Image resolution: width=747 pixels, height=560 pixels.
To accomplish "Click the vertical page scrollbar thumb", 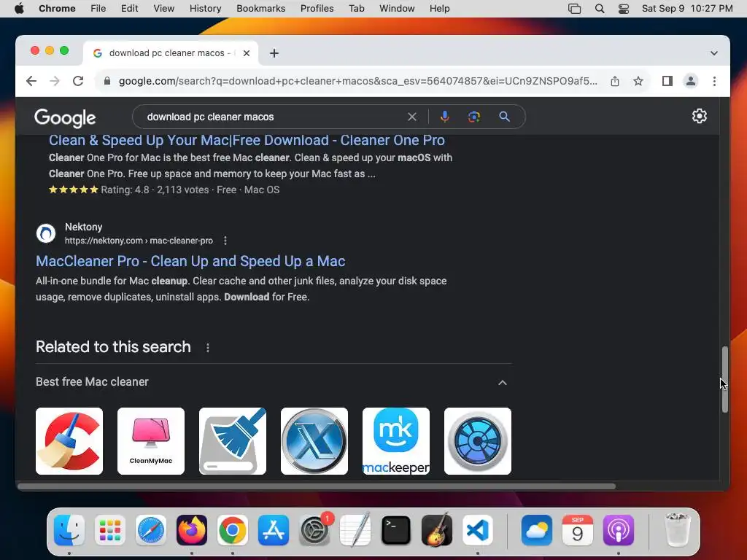I will (x=724, y=379).
